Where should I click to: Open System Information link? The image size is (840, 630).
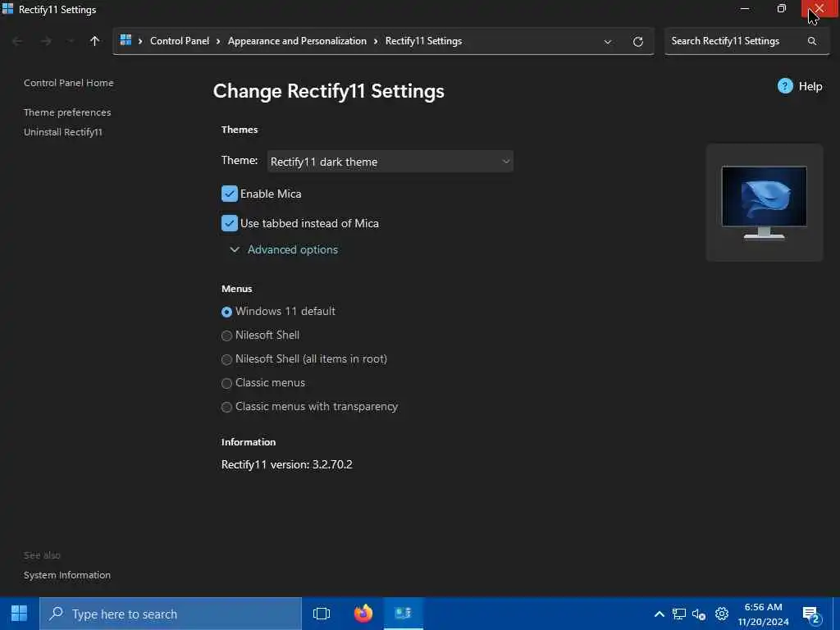click(x=67, y=575)
